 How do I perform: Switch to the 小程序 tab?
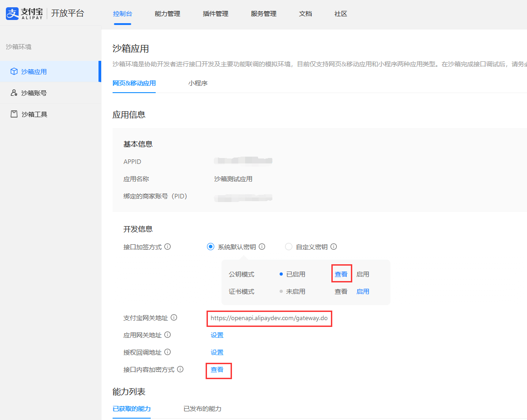198,83
